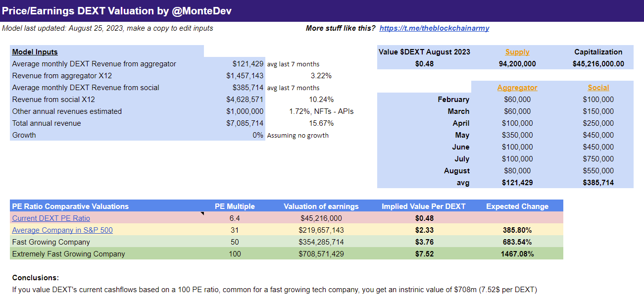Click the Social column header link

coord(598,87)
